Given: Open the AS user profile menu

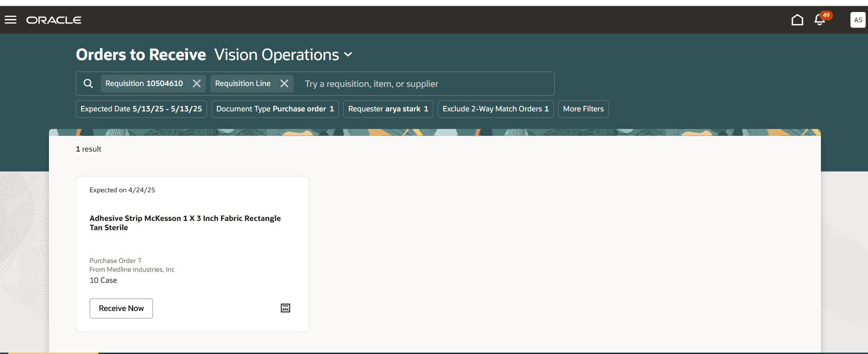Looking at the screenshot, I should point(858,20).
